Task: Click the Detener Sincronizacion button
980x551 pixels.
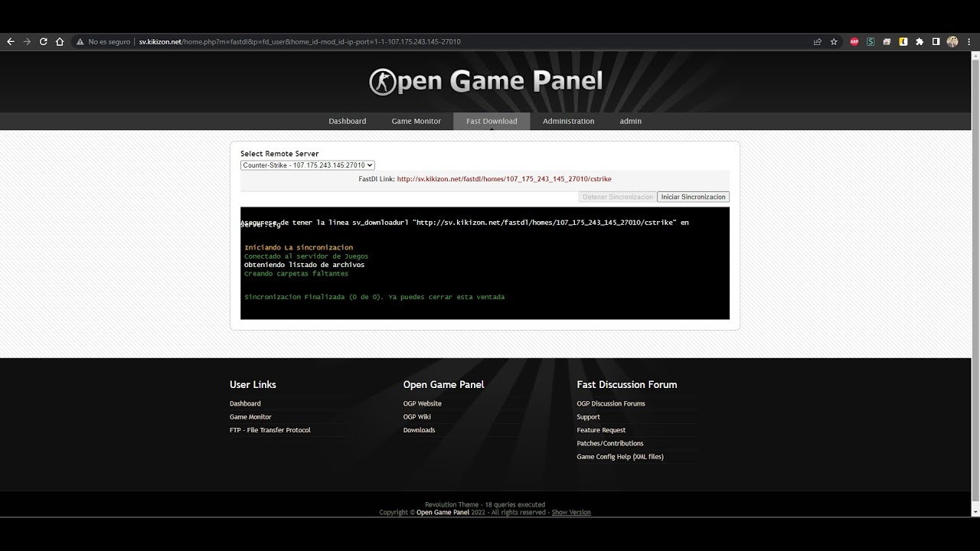Action: tap(618, 197)
